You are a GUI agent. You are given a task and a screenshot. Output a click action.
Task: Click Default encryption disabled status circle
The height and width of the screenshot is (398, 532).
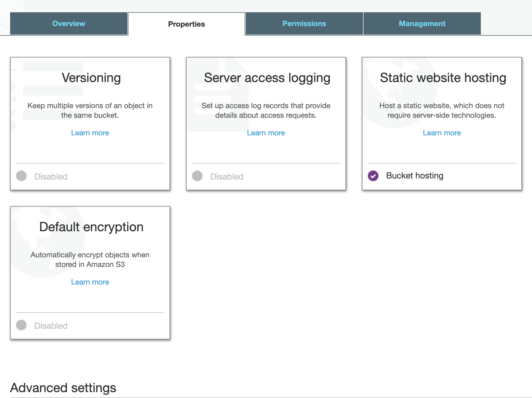pyautogui.click(x=21, y=325)
